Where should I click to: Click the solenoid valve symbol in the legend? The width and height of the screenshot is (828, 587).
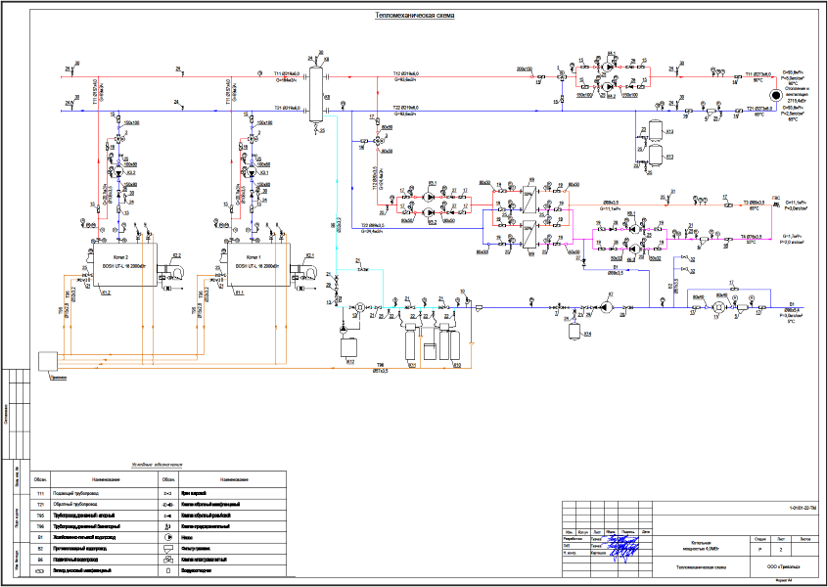coord(167,560)
